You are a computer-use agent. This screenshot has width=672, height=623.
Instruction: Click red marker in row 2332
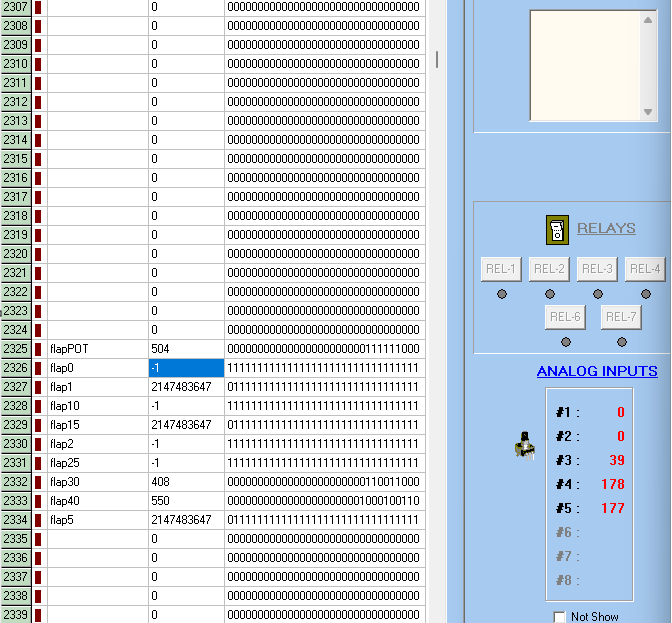tap(38, 482)
